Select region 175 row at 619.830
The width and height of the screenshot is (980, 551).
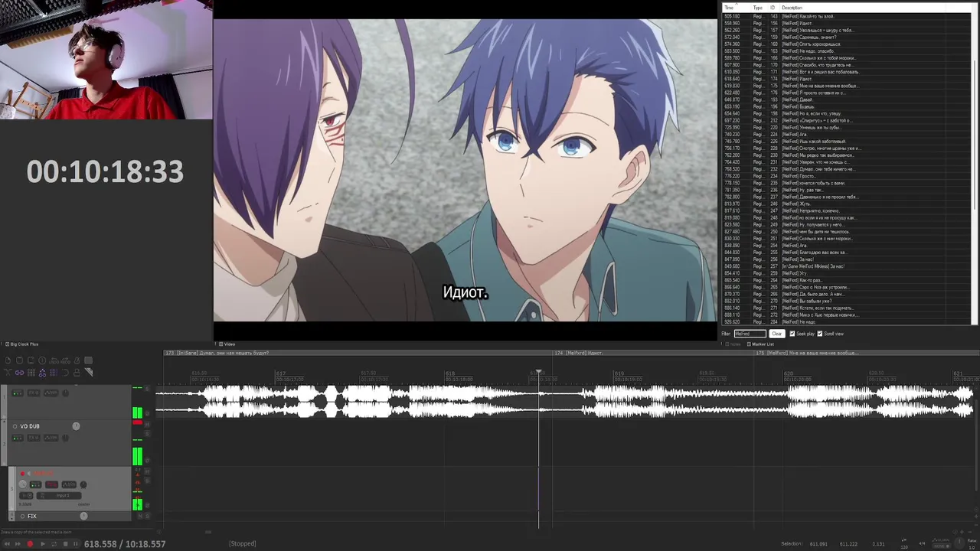pyautogui.click(x=846, y=86)
